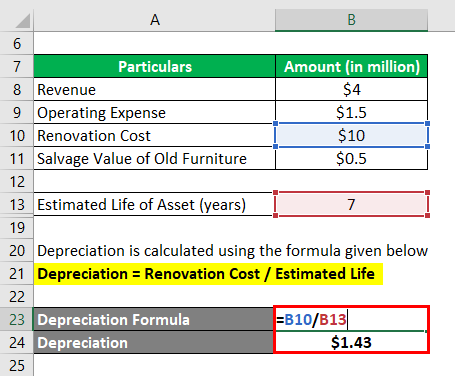455x376 pixels.
Task: Select row 24 header
Action: click(x=17, y=343)
